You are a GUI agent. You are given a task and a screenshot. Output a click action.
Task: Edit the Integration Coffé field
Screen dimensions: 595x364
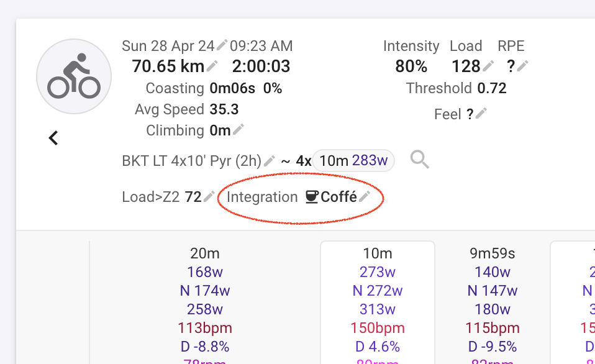click(365, 196)
